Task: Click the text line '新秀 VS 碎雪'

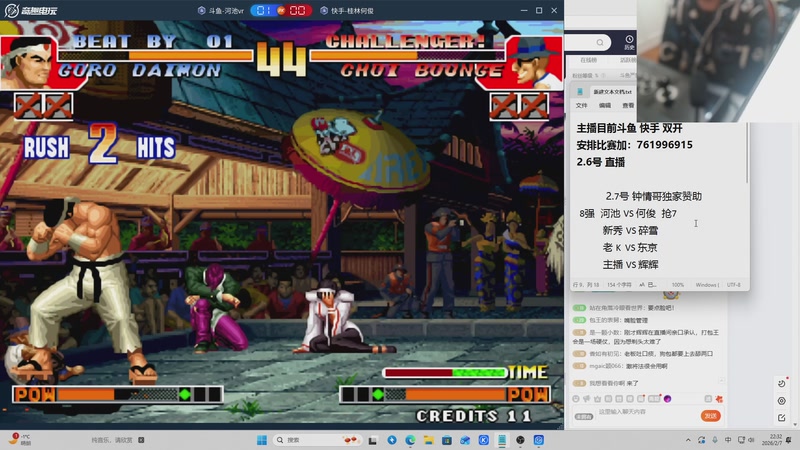Action: (x=630, y=231)
